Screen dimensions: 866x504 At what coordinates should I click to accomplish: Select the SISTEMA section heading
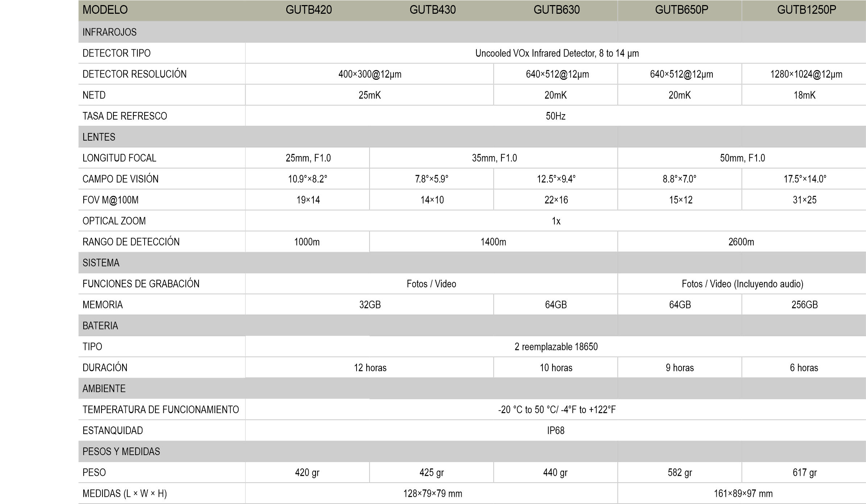coord(101,263)
